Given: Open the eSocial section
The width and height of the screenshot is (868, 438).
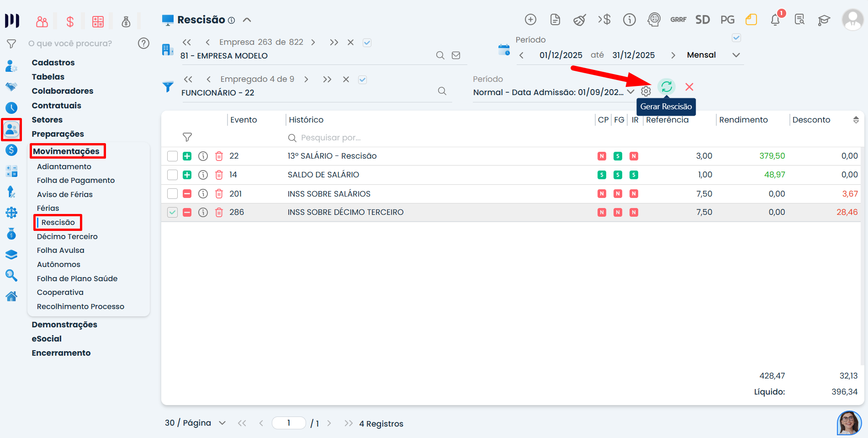Looking at the screenshot, I should pos(47,339).
